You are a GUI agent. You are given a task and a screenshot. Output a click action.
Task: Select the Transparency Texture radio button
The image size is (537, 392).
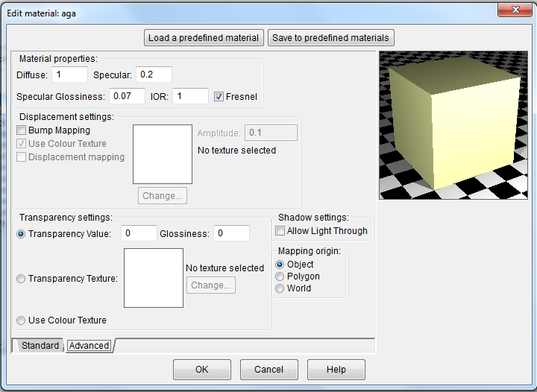coord(21,279)
